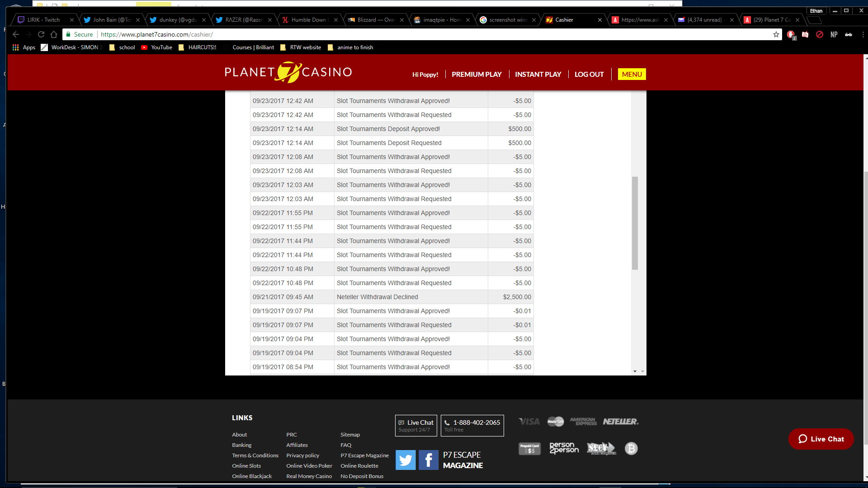Open the red Live Chat bubble
The width and height of the screenshot is (868, 488).
pos(821,439)
